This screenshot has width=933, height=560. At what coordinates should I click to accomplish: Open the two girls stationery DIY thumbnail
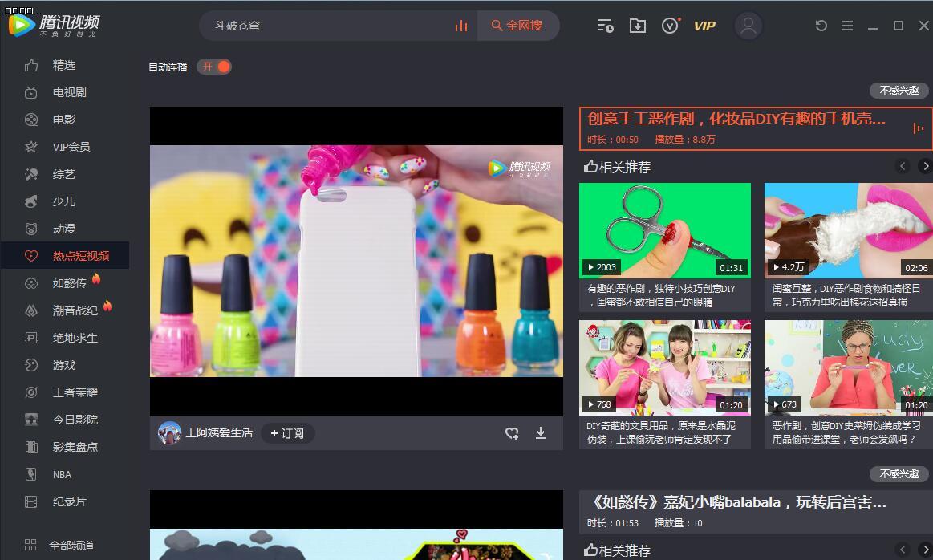[x=664, y=367]
